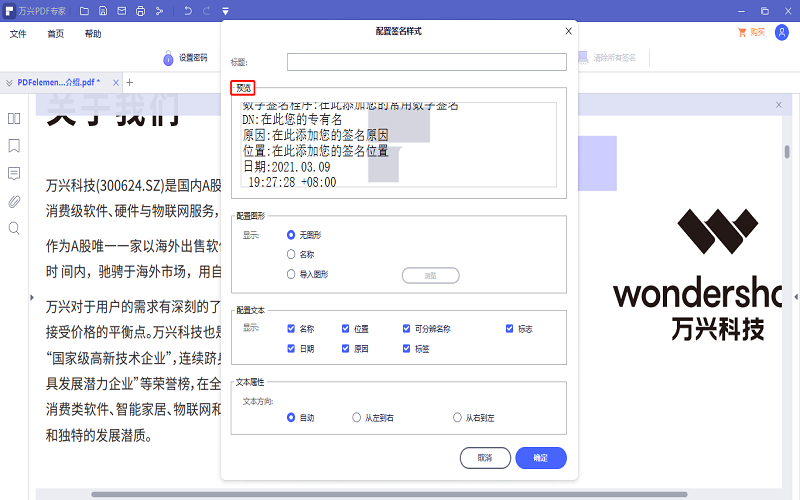Open the attachments paperclip panel
Screen dimensions: 800x500
[x=14, y=201]
